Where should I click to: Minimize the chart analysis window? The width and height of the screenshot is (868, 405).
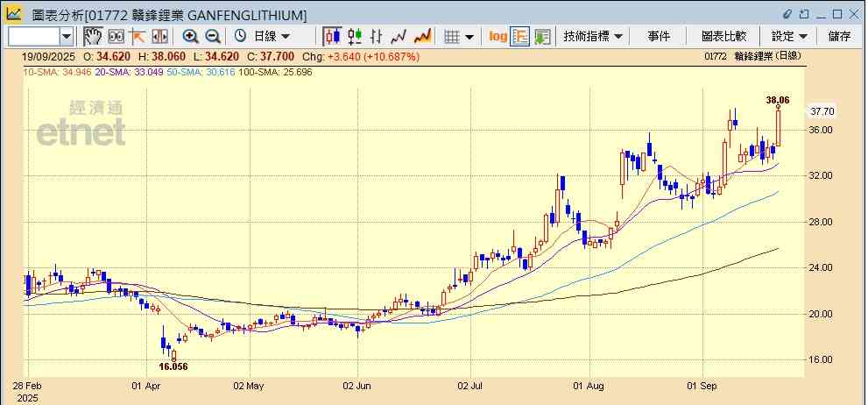[821, 16]
